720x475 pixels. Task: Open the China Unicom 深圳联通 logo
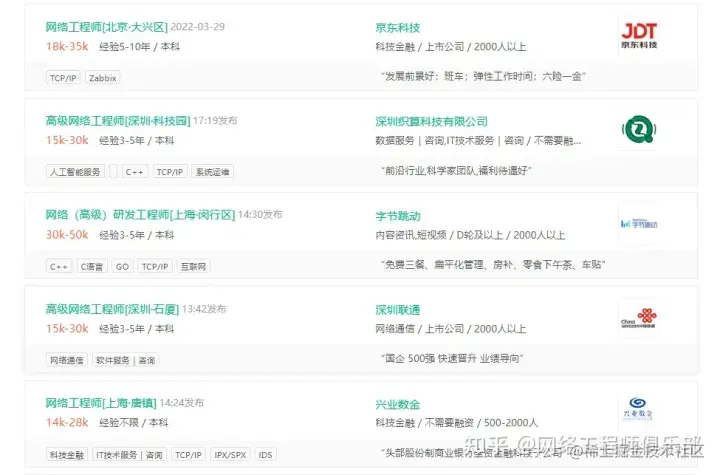pos(639,318)
